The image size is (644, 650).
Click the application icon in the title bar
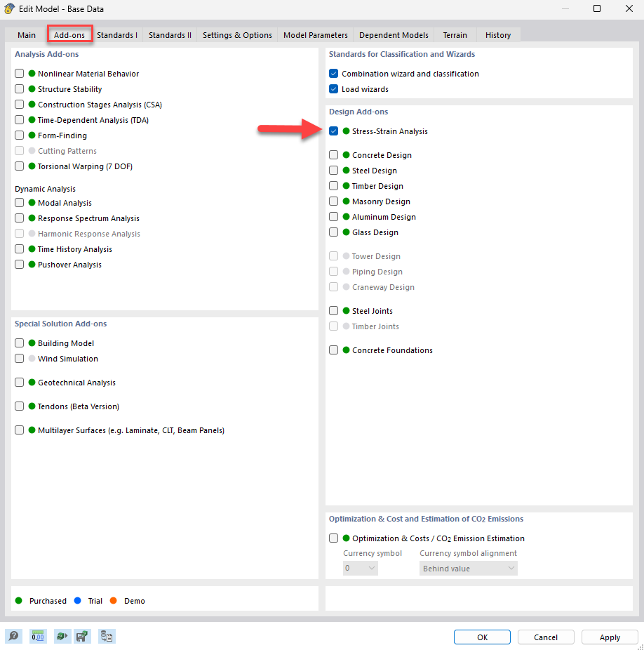coord(10,8)
